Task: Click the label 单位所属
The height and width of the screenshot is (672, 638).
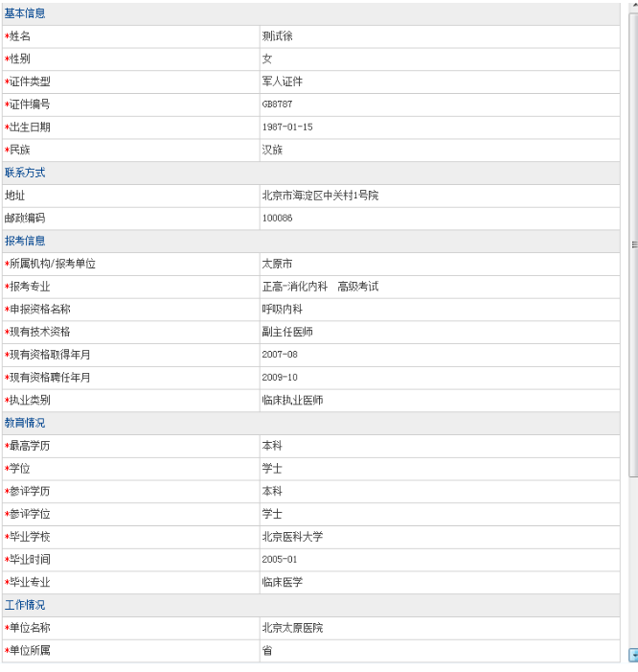Action: (x=30, y=651)
